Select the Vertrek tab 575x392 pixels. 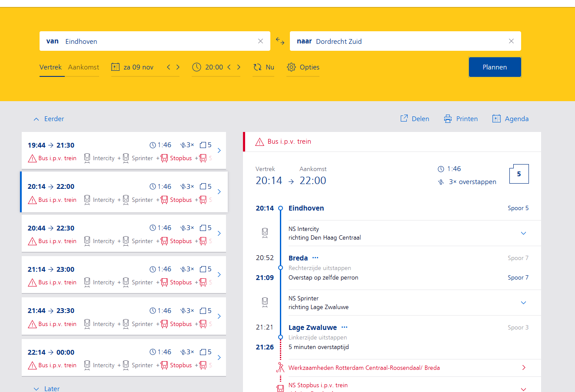[x=50, y=67]
